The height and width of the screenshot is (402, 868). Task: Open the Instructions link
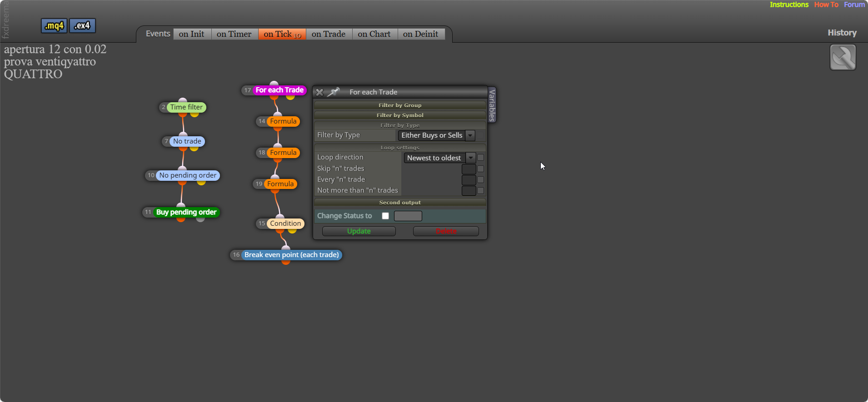(789, 5)
